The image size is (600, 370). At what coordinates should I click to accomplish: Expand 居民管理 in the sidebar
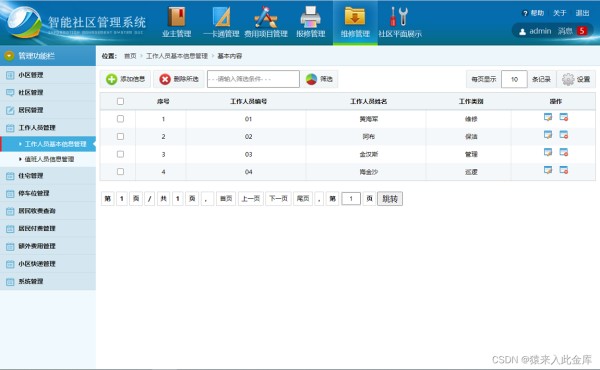tap(48, 110)
